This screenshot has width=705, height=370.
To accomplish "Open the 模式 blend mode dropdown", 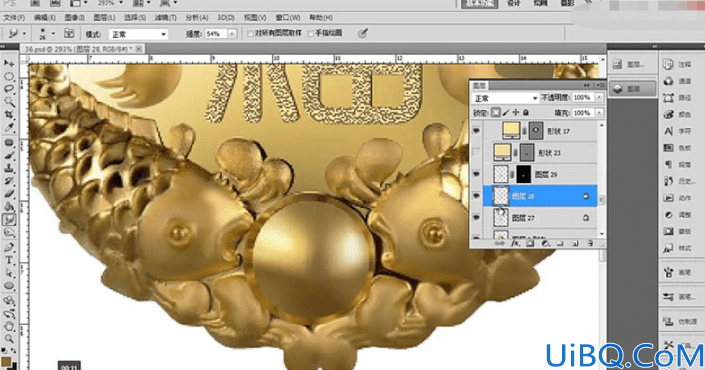I will click(138, 34).
